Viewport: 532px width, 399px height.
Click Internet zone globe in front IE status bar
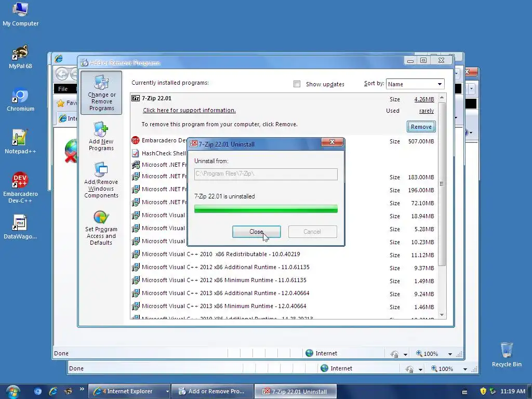pyautogui.click(x=310, y=353)
